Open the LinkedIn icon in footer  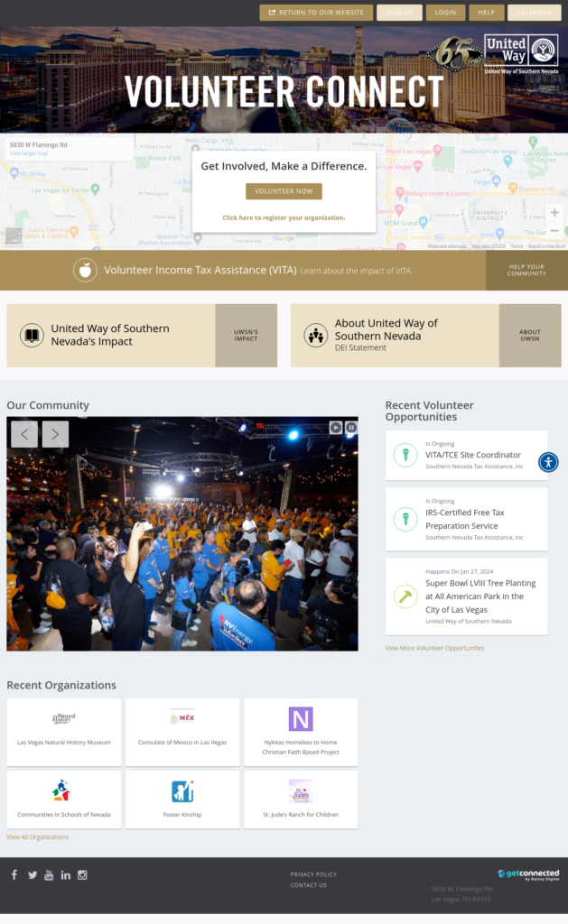66,875
